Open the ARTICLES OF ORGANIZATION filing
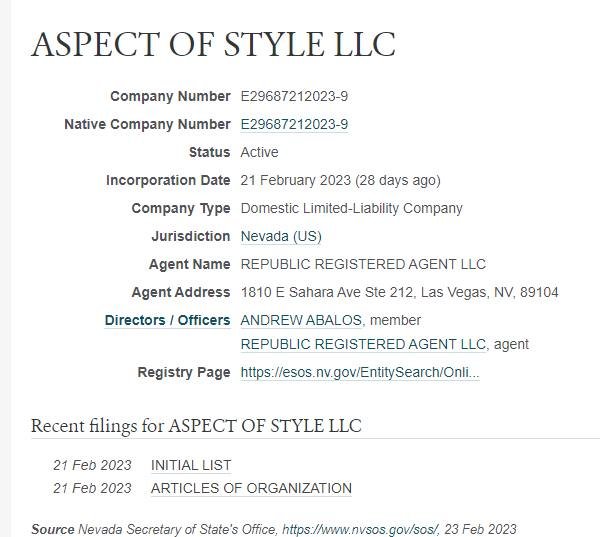Image resolution: width=600 pixels, height=537 pixels. (x=251, y=488)
